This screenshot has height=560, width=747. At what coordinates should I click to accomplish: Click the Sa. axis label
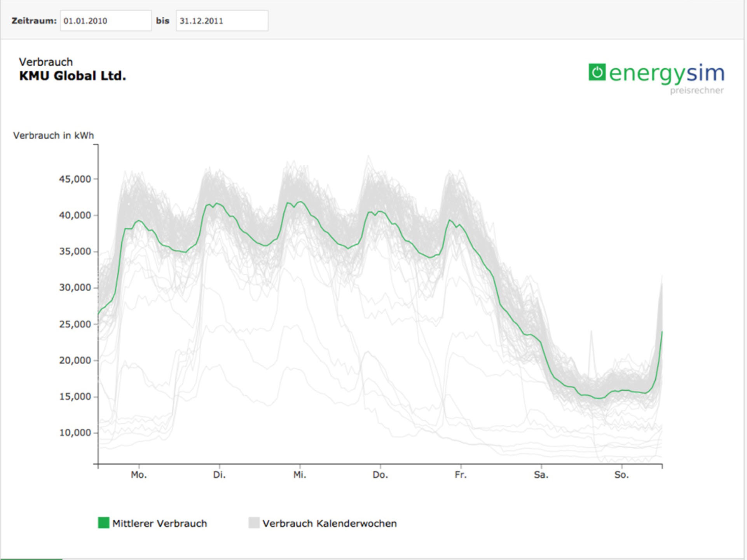pyautogui.click(x=541, y=475)
